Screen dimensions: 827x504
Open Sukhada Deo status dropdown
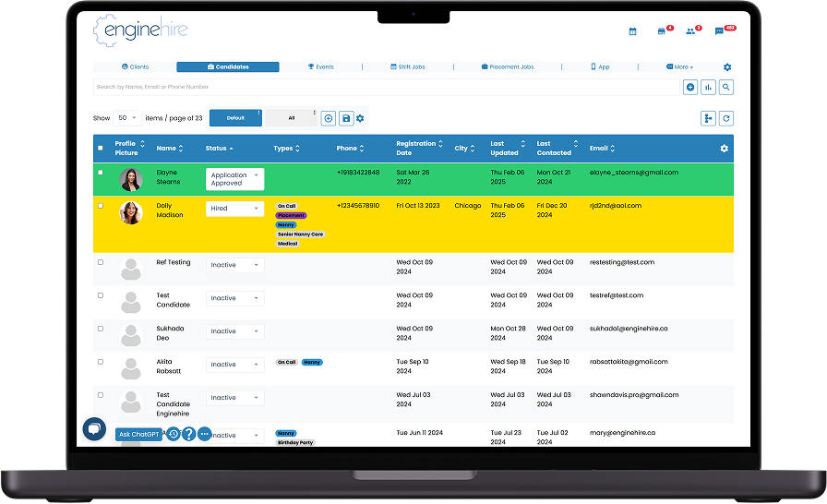point(234,331)
